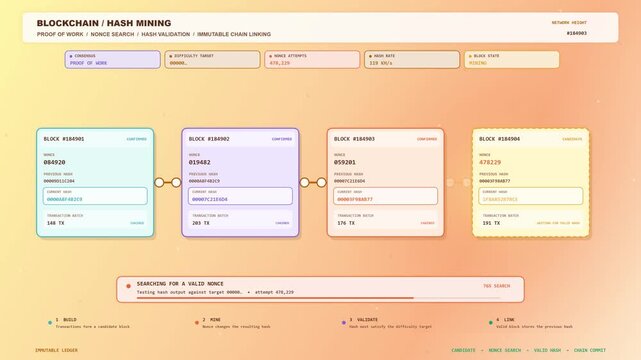Click network height value #184903

(x=576, y=33)
